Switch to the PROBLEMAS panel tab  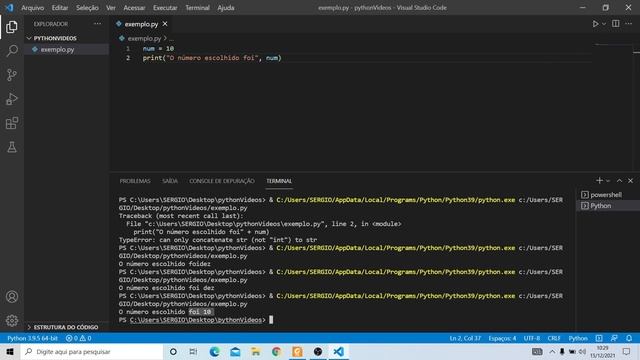(135, 181)
